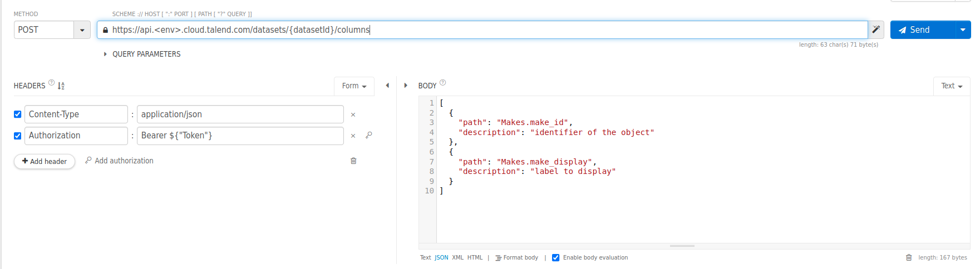Uncheck the Authorization header checkbox

click(x=18, y=136)
